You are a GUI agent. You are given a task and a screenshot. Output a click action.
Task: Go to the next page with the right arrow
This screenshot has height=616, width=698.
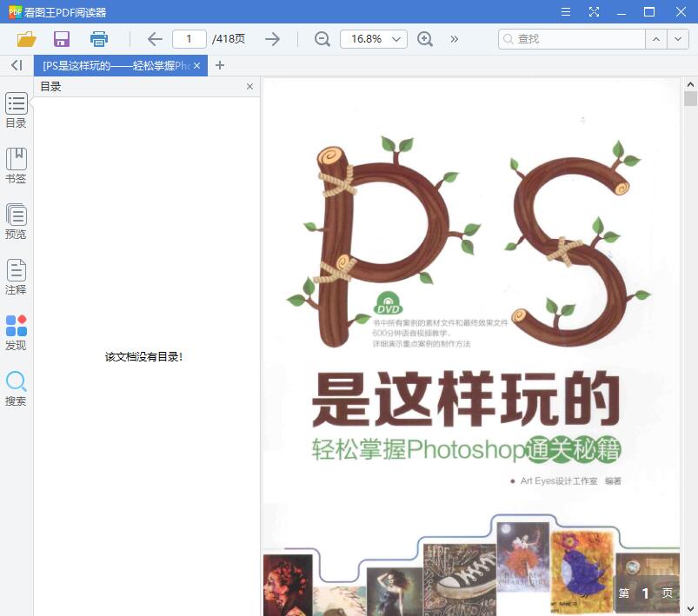[x=272, y=39]
